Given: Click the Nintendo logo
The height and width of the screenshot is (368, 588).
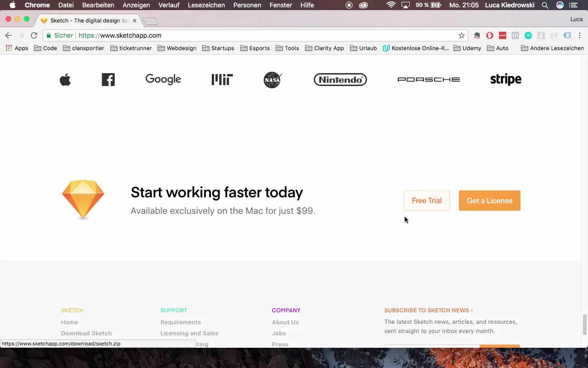Looking at the screenshot, I should 340,80.
